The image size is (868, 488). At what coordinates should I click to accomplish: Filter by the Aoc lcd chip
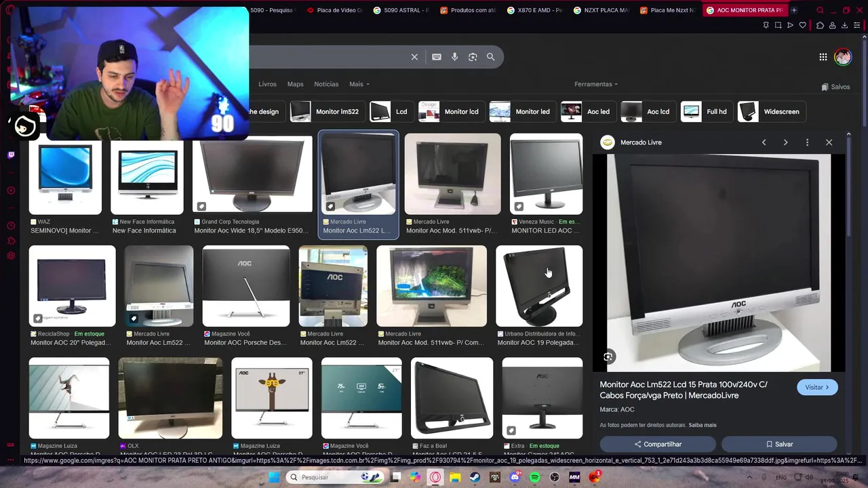(648, 111)
